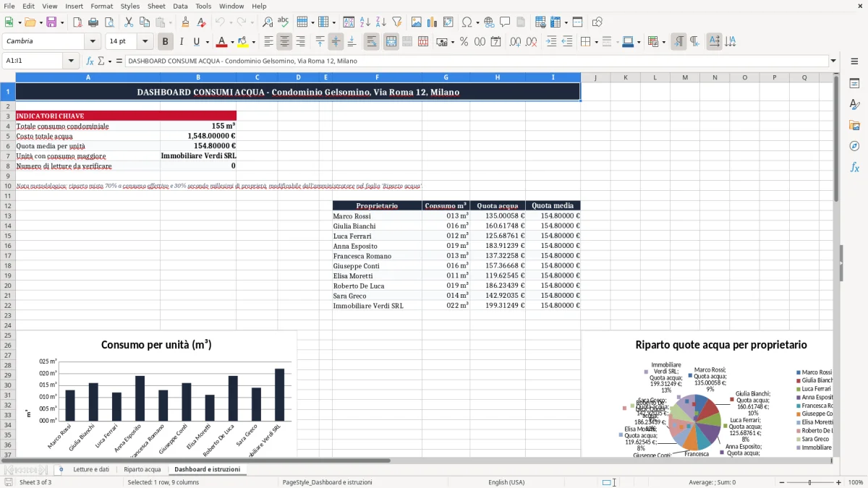Export directly as PDF

point(77,22)
